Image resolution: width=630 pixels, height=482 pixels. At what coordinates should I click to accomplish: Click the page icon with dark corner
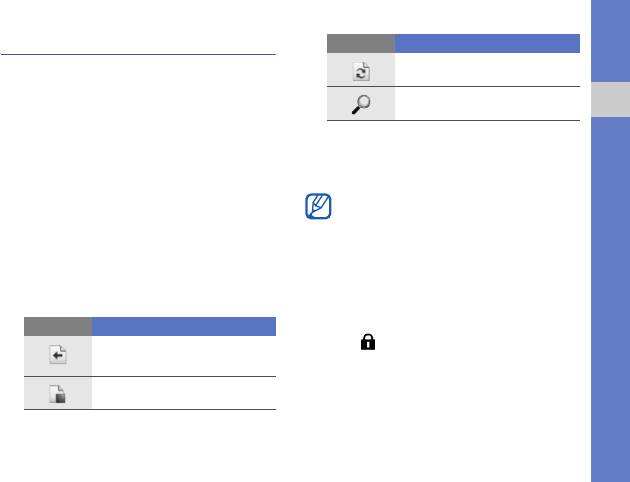coord(58,393)
